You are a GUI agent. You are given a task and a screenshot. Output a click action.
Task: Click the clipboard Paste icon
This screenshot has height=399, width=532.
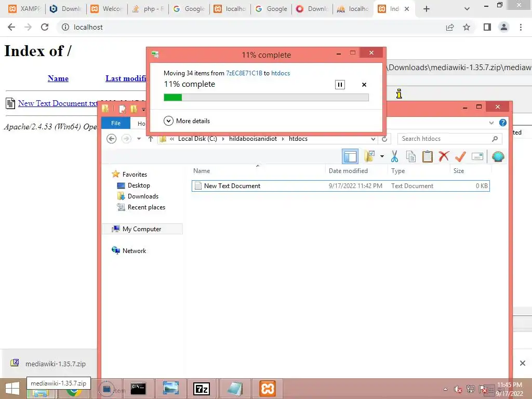[428, 156]
